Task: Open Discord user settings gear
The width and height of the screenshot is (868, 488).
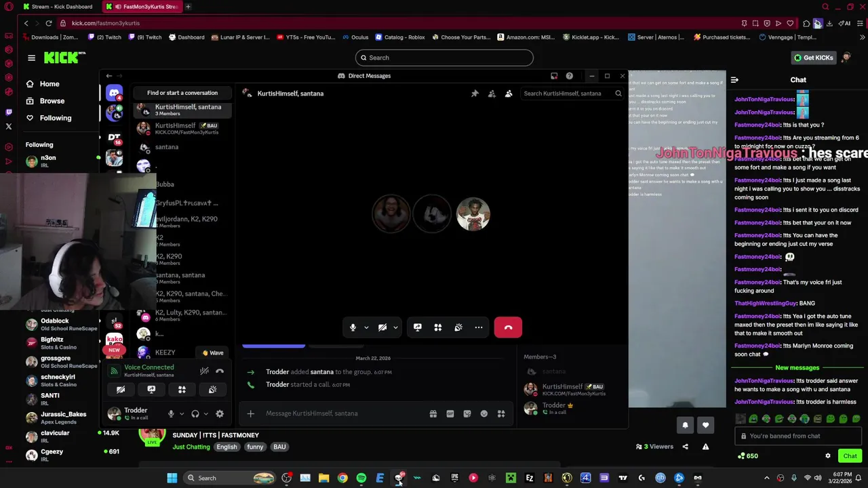Action: (x=220, y=413)
